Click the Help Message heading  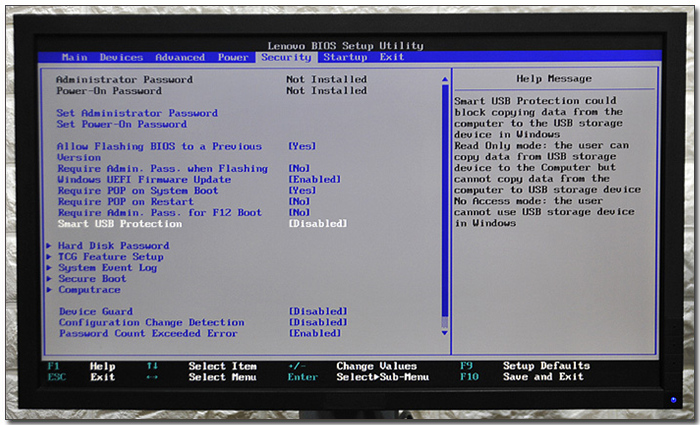[554, 79]
